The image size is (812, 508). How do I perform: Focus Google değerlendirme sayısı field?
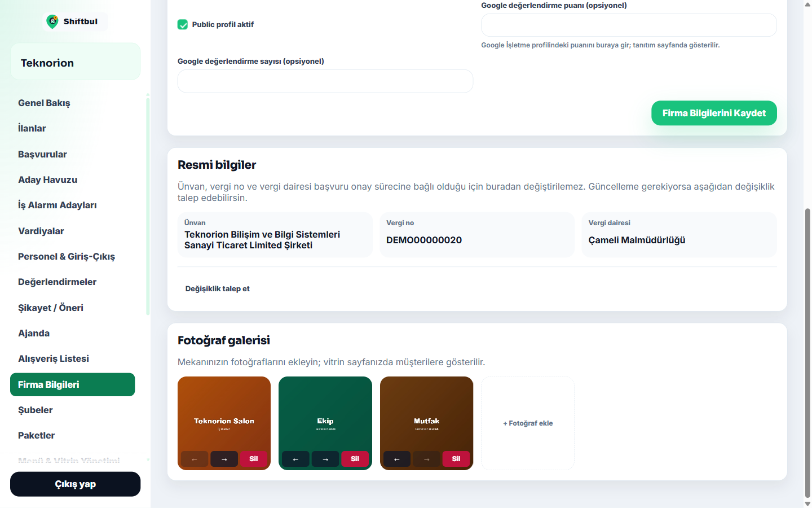pyautogui.click(x=325, y=81)
